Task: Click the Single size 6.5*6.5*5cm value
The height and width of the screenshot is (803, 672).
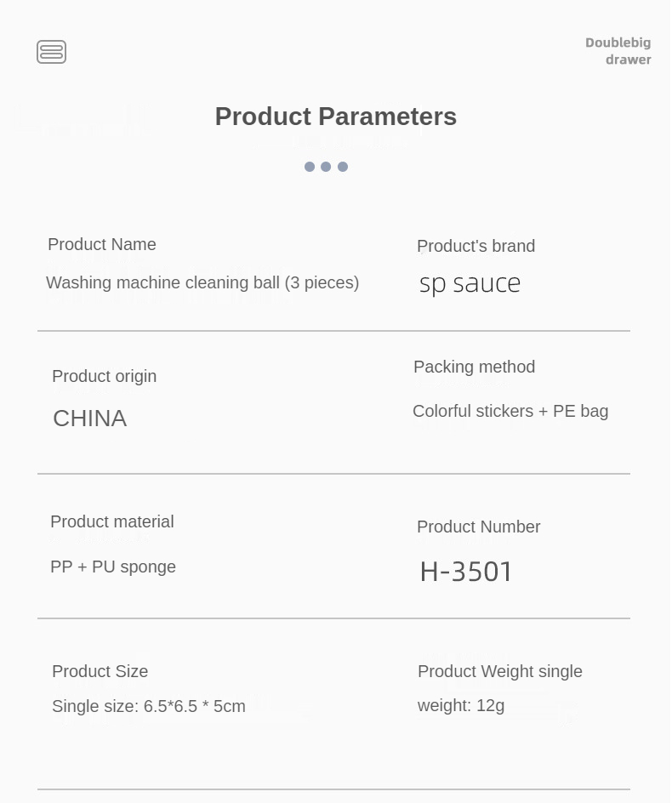Action: click(x=149, y=707)
